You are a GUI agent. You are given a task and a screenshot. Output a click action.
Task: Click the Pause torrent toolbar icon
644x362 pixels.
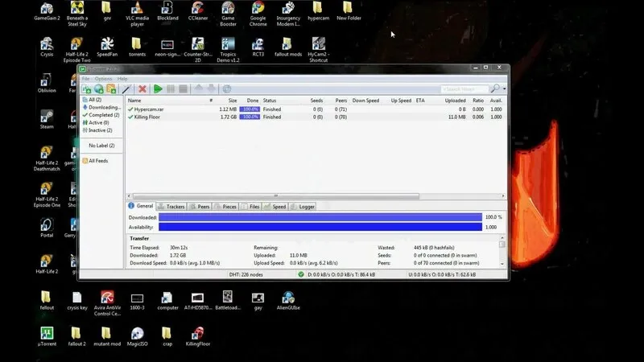pyautogui.click(x=171, y=88)
